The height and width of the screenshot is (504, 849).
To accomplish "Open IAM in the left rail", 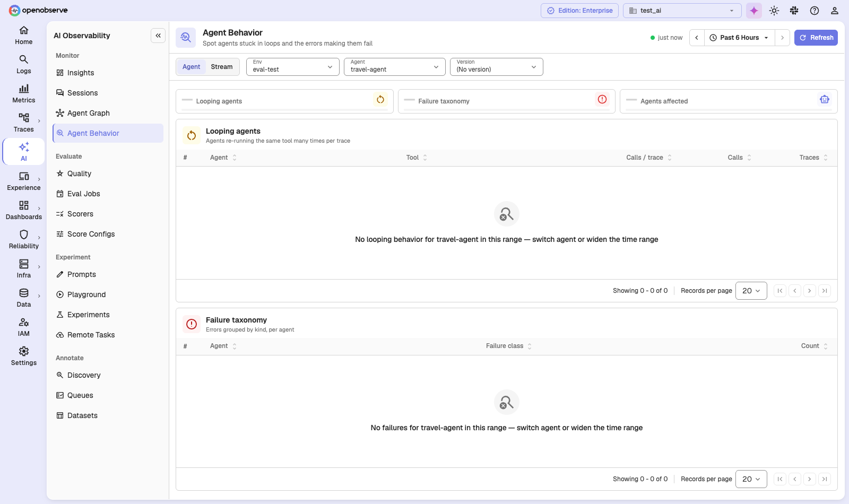I will (24, 327).
